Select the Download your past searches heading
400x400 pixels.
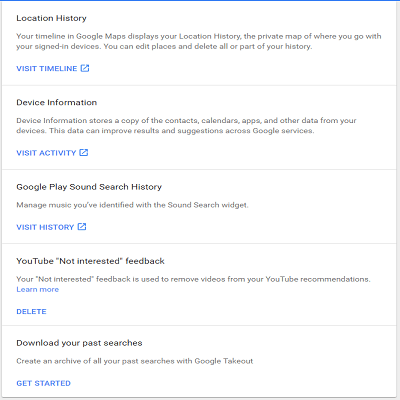coord(79,343)
